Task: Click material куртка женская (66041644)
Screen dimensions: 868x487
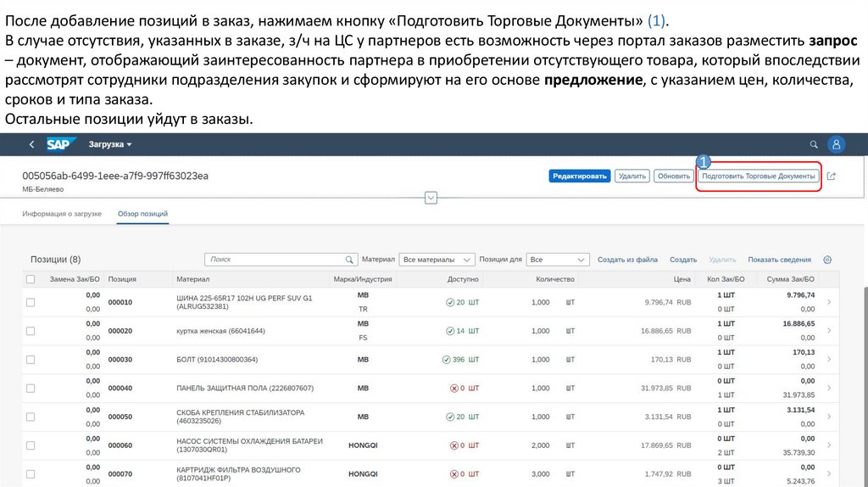Action: coord(221,331)
